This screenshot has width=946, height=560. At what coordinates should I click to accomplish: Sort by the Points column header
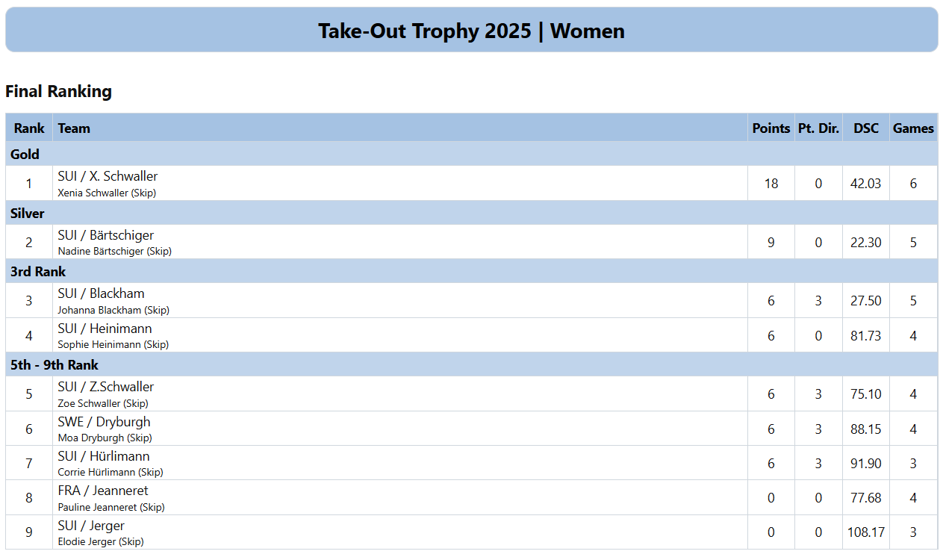coord(771,128)
